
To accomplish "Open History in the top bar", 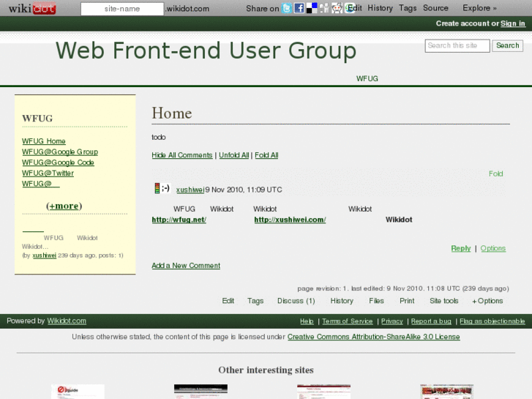I will pyautogui.click(x=380, y=8).
